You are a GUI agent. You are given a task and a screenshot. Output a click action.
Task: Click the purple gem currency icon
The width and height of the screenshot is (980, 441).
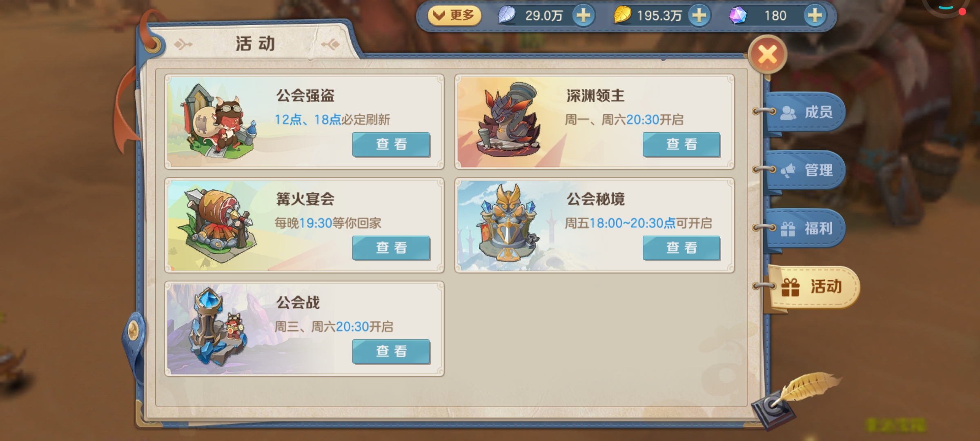click(x=738, y=16)
